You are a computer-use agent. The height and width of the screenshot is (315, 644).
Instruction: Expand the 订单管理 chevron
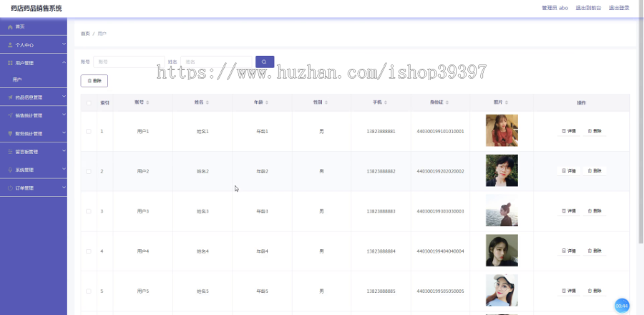64,187
